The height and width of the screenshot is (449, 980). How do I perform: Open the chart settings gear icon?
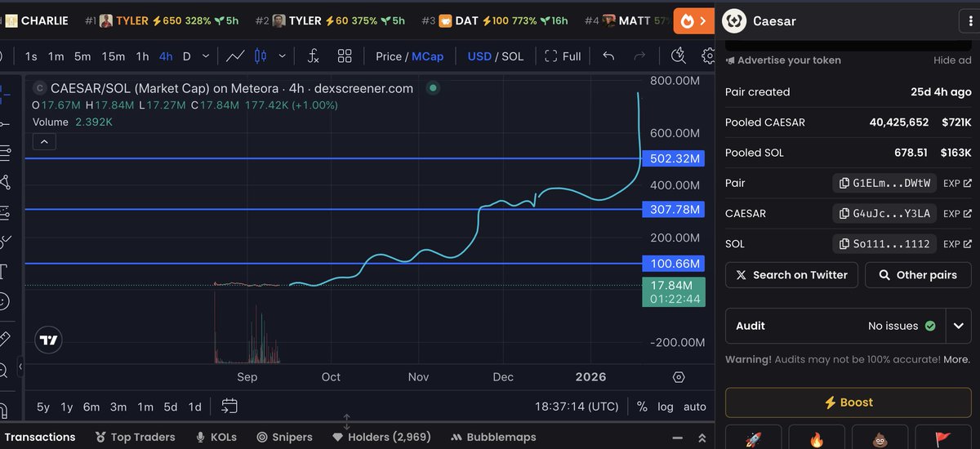pos(708,56)
